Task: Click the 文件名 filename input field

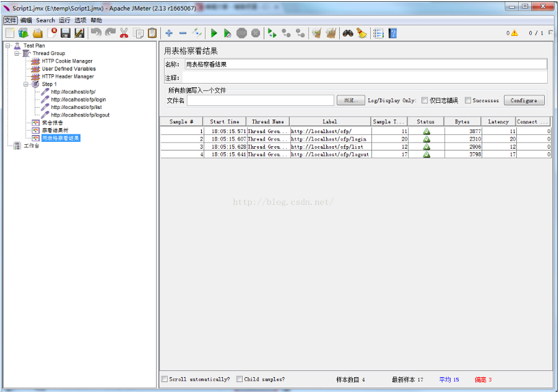Action: coord(261,100)
